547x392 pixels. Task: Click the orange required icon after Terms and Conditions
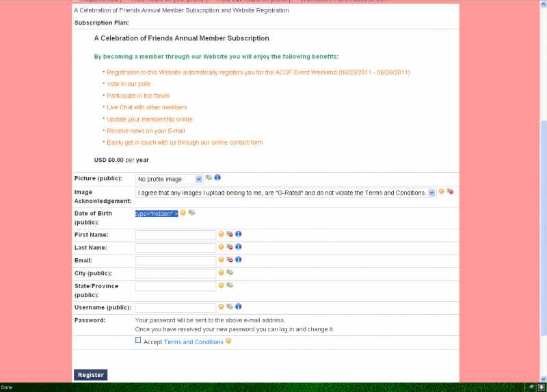(x=228, y=341)
